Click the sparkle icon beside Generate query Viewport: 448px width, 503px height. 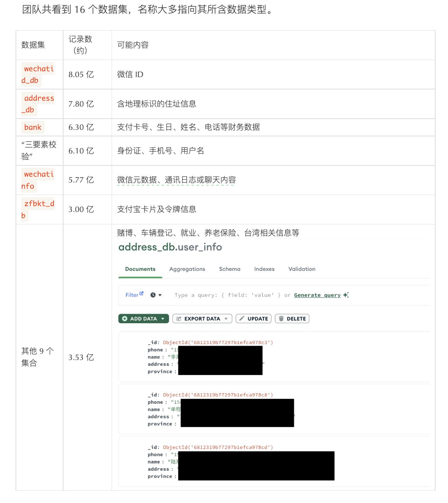[346, 295]
